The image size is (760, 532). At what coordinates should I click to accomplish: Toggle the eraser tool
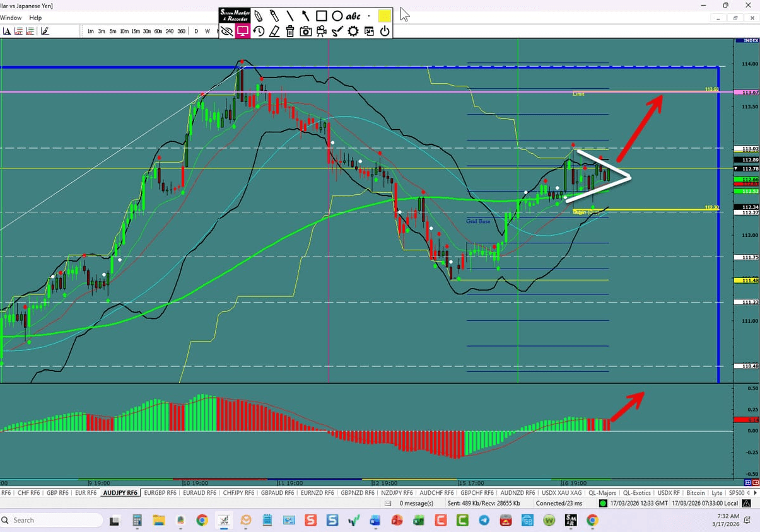[274, 31]
